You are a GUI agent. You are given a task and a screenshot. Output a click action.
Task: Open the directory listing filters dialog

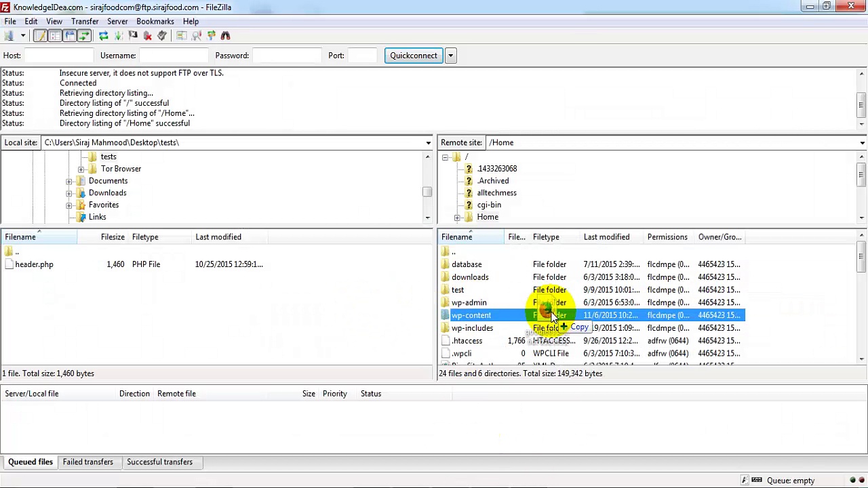(x=182, y=35)
